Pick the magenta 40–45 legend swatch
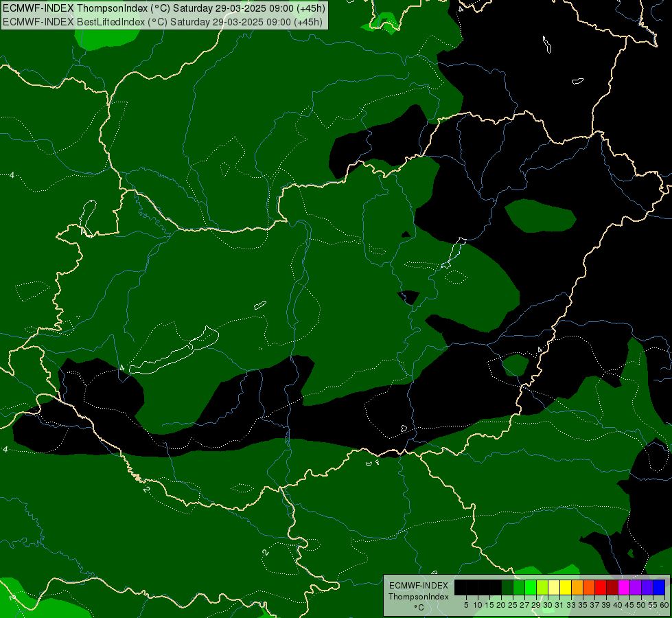This screenshot has width=672, height=618. click(624, 587)
